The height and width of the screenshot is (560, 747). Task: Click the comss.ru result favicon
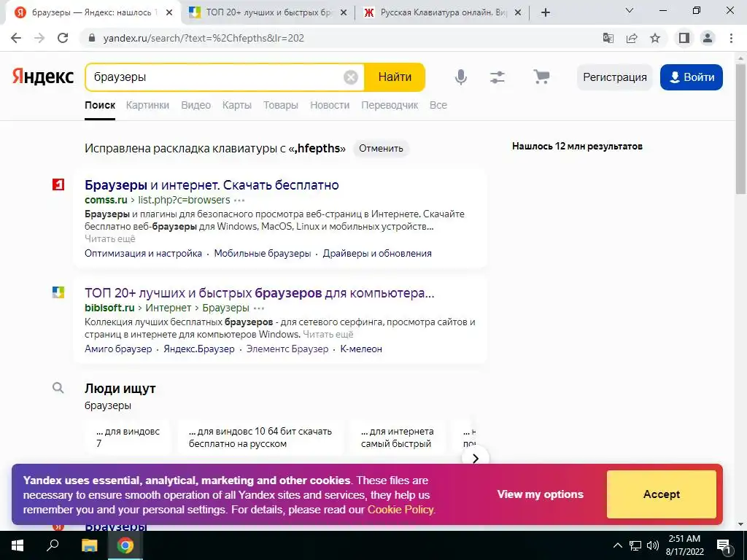[58, 184]
